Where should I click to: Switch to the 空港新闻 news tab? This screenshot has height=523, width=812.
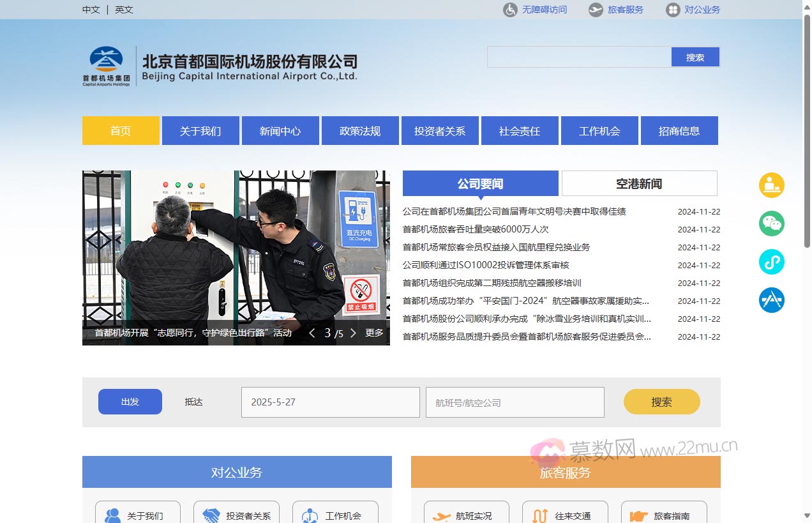pyautogui.click(x=639, y=183)
